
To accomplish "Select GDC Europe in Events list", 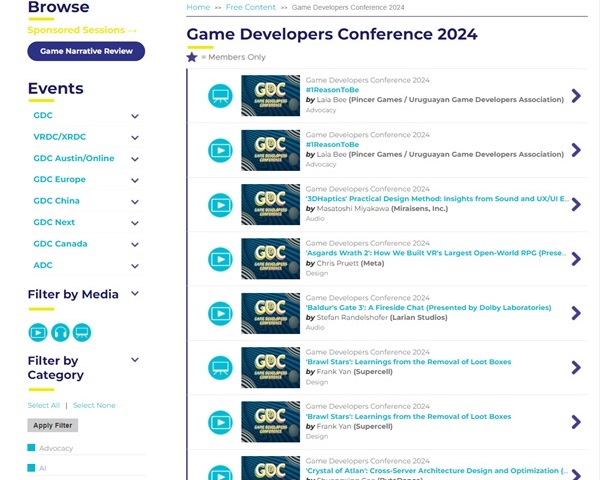I will (x=59, y=180).
